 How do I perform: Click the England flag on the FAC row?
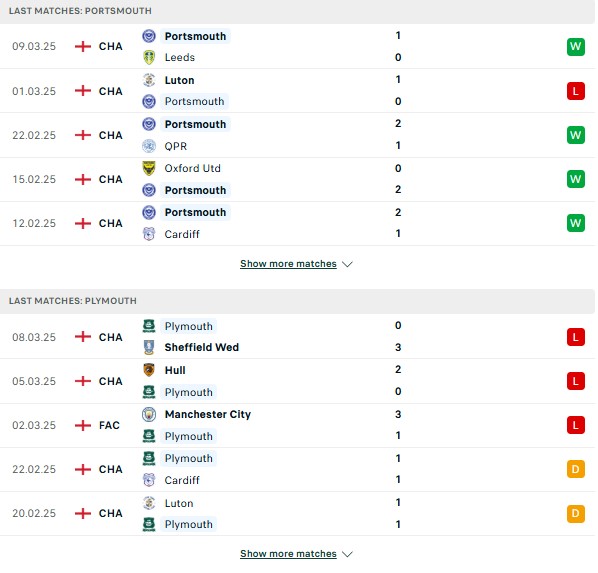(83, 425)
